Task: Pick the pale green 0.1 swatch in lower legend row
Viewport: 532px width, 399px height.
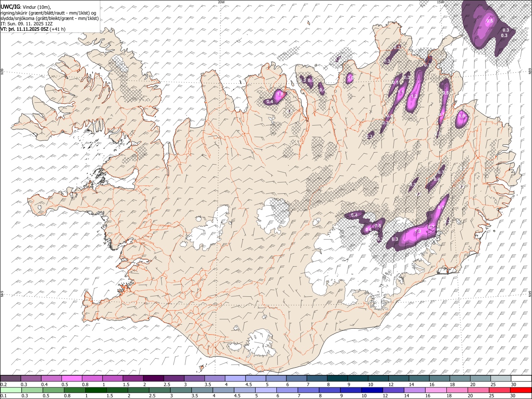Action: tap(10, 390)
